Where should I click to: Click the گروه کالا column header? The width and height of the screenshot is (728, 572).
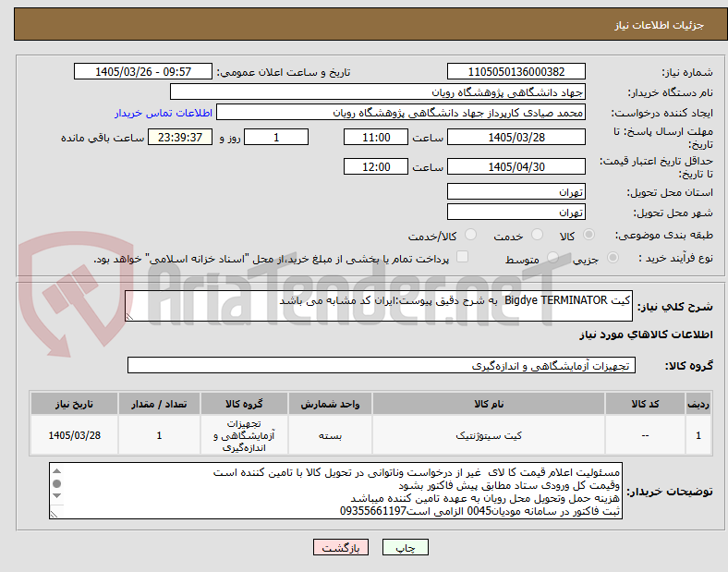[x=244, y=404]
